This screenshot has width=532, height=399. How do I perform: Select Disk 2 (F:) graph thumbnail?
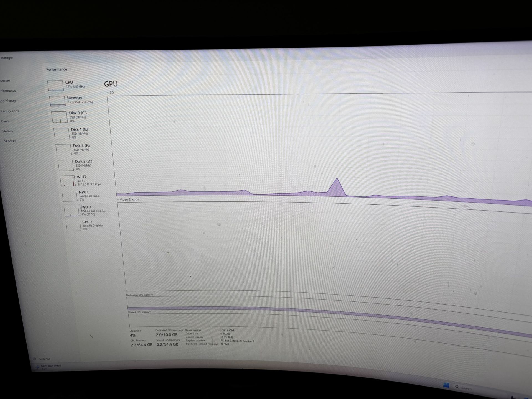tap(64, 150)
